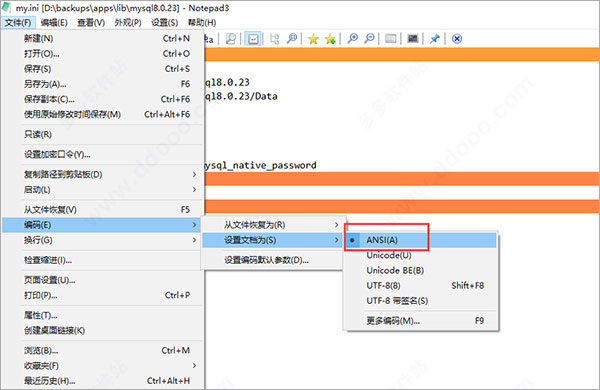Click the zoom in magnifier icon
The height and width of the screenshot is (390, 600).
pos(352,39)
